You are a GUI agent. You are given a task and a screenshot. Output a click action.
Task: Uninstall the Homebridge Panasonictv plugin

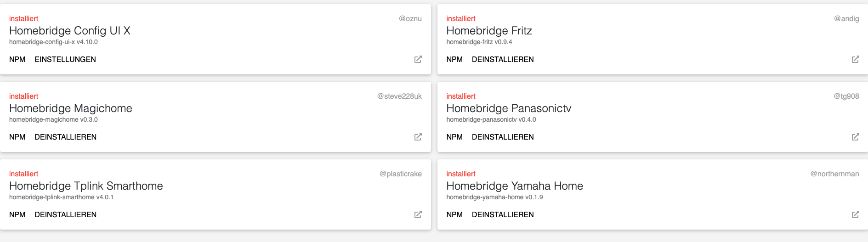(x=503, y=137)
